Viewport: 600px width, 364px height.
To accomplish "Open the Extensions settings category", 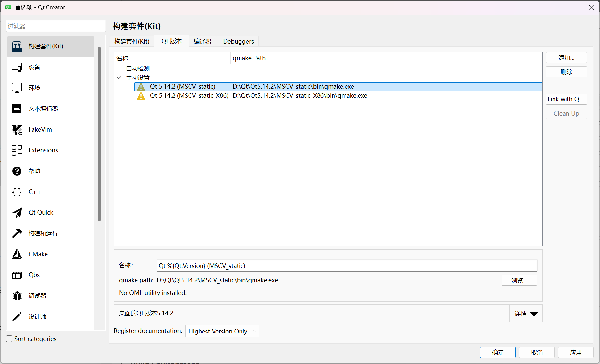I will (x=50, y=150).
